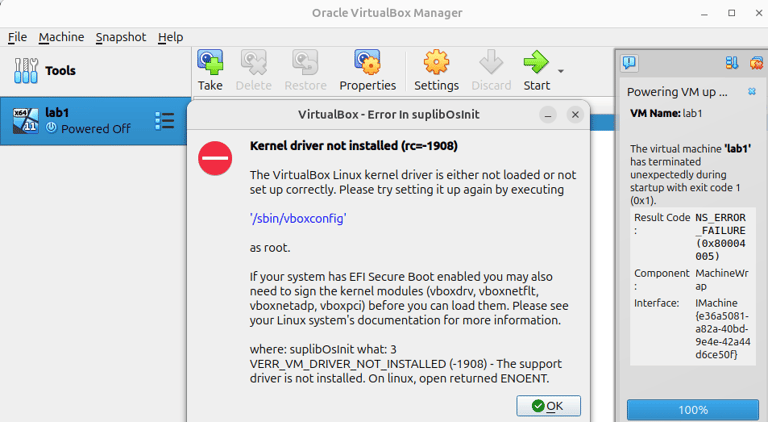Click the greyed Discard arrow icon
This screenshot has width=768, height=422.
[491, 62]
